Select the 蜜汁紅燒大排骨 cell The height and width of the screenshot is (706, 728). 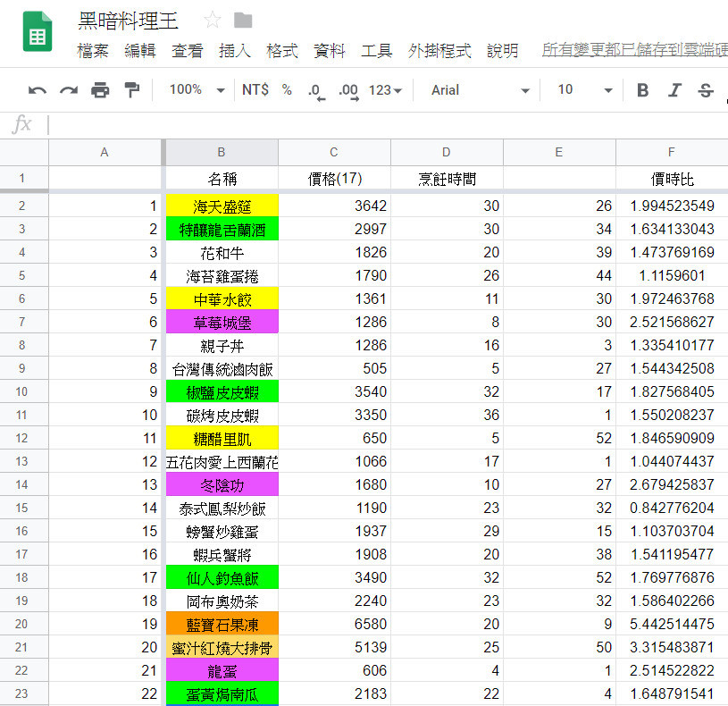(222, 647)
